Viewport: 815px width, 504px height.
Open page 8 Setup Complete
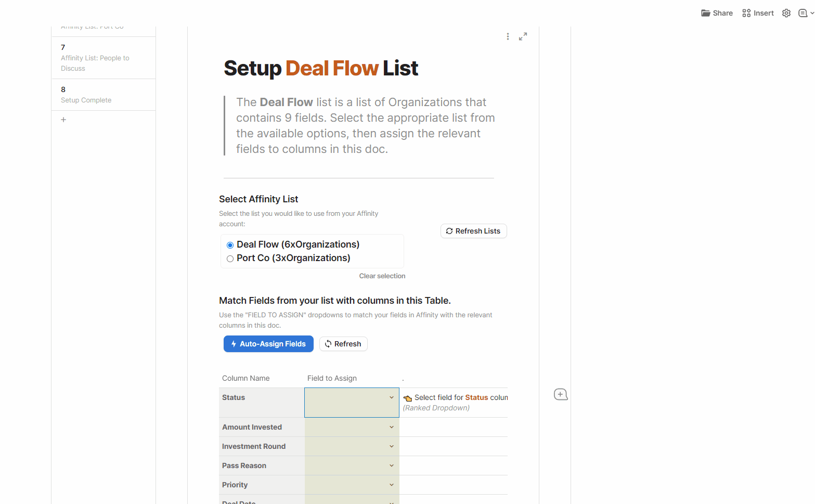104,95
